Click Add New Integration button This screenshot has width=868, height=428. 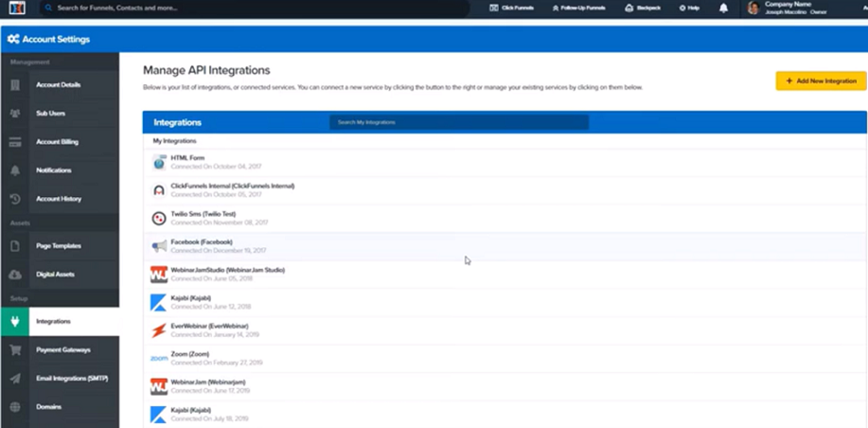click(821, 80)
